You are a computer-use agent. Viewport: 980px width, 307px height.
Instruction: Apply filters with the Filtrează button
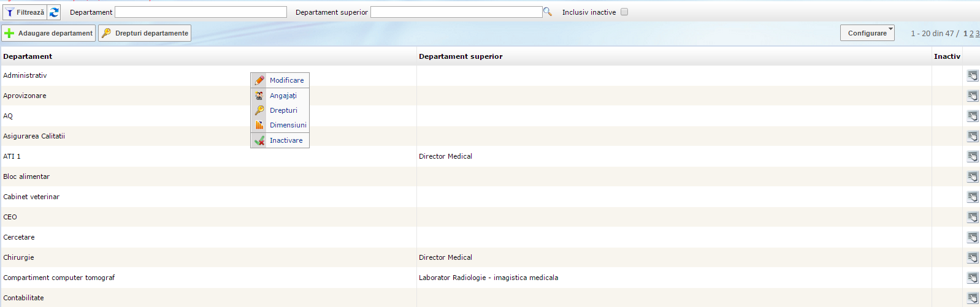[x=25, y=12]
